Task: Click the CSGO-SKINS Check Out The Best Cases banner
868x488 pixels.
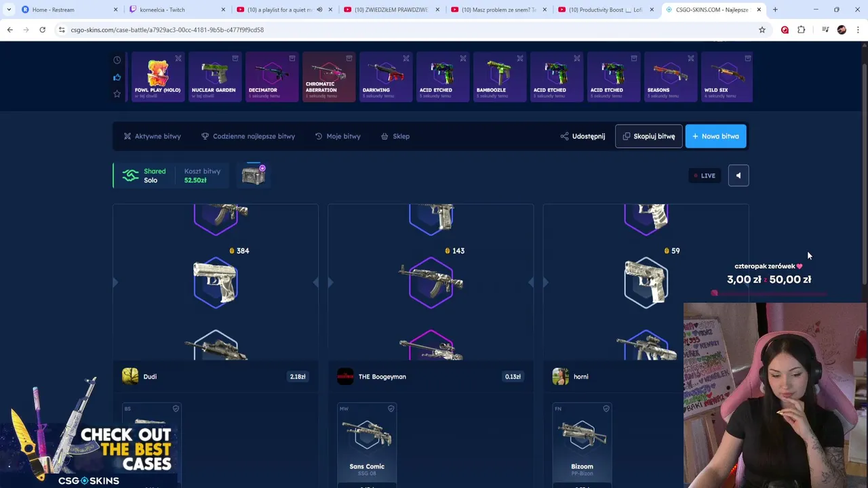Action: point(88,432)
